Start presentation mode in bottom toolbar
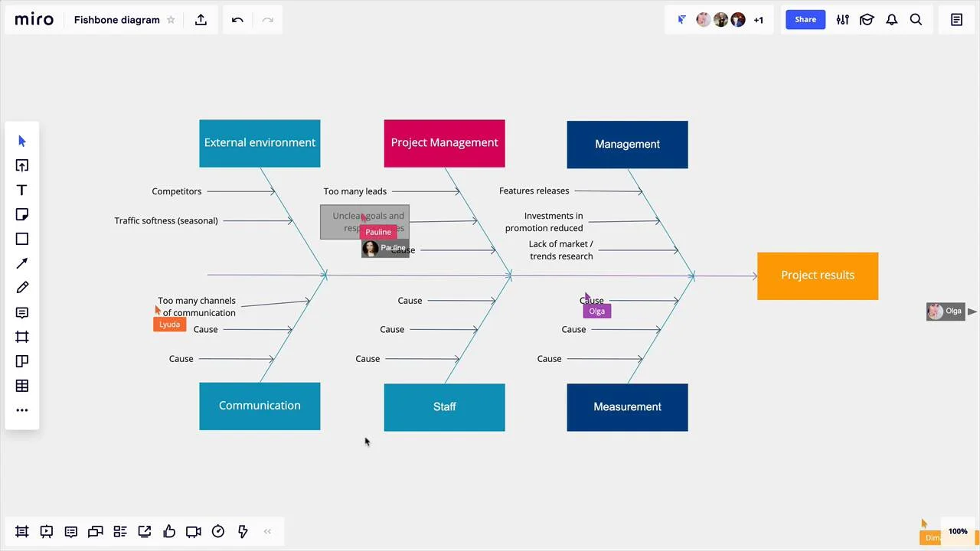This screenshot has width=980, height=551. (x=47, y=532)
